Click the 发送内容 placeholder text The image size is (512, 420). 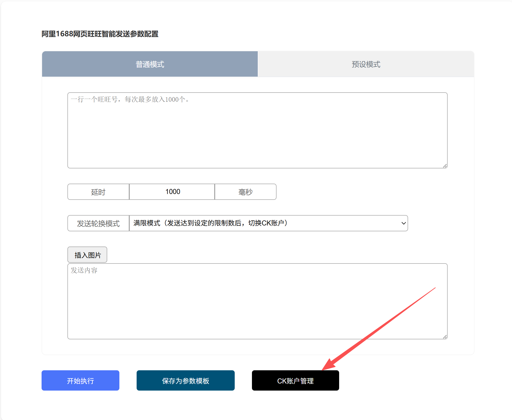point(84,270)
